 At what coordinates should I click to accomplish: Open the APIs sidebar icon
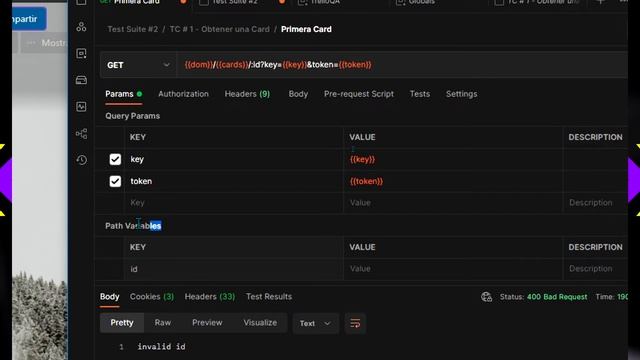[81, 27]
